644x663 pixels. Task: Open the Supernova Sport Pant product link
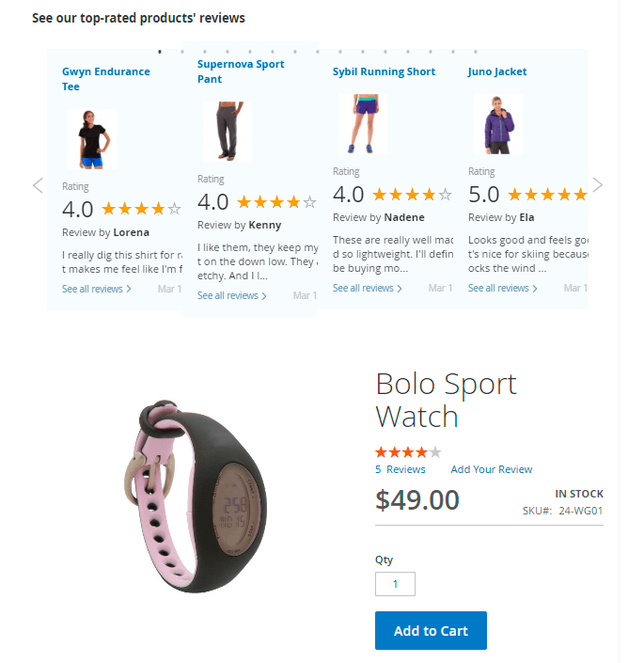point(241,71)
